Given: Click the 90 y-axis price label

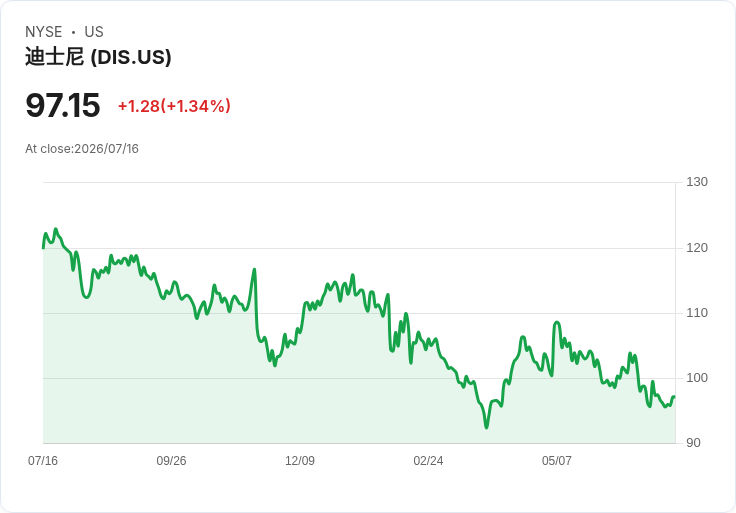Looking at the screenshot, I should (693, 443).
